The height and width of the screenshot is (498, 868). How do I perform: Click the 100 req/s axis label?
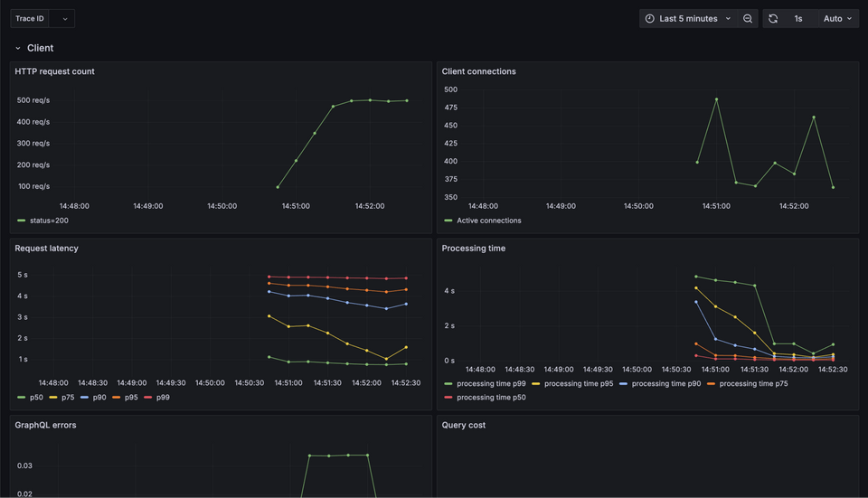click(x=33, y=186)
